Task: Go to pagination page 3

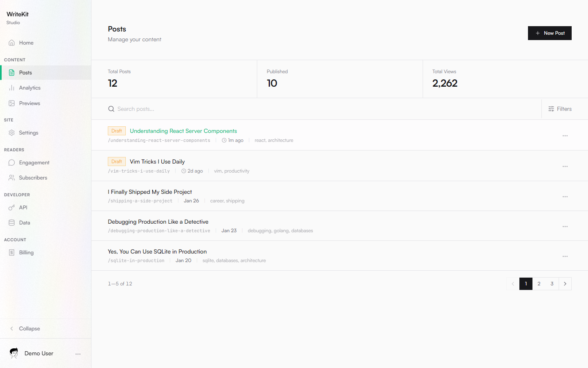Action: click(552, 283)
